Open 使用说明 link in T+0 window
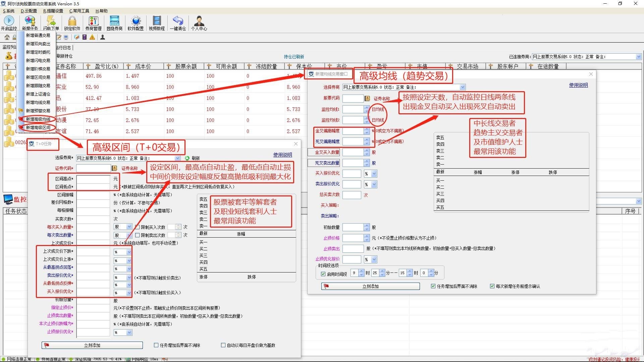 282,155
